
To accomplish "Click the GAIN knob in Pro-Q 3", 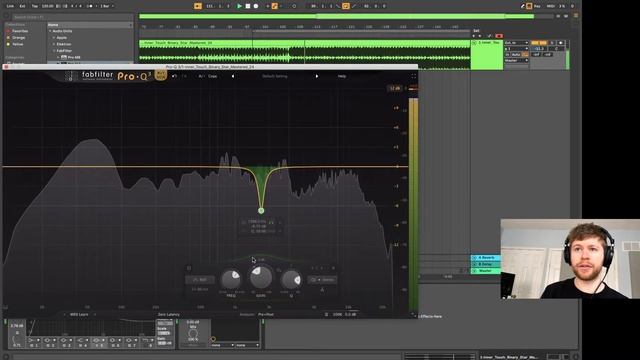I will [x=261, y=278].
